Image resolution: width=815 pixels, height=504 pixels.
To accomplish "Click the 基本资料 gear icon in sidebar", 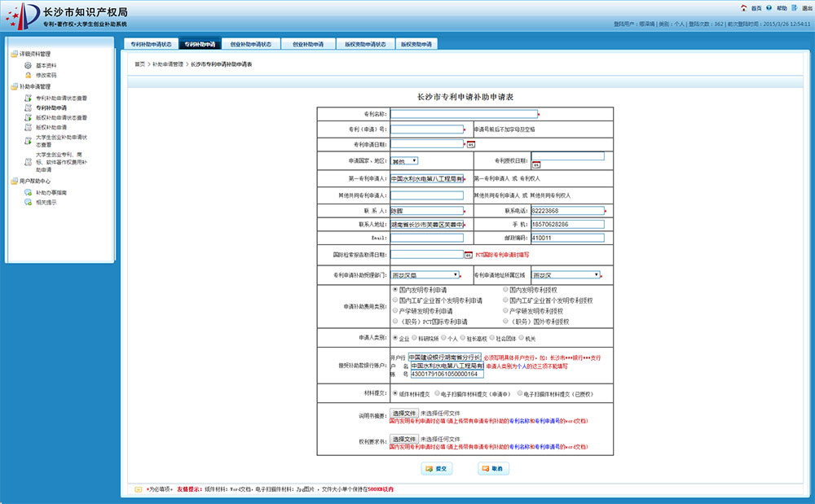I will click(x=28, y=65).
